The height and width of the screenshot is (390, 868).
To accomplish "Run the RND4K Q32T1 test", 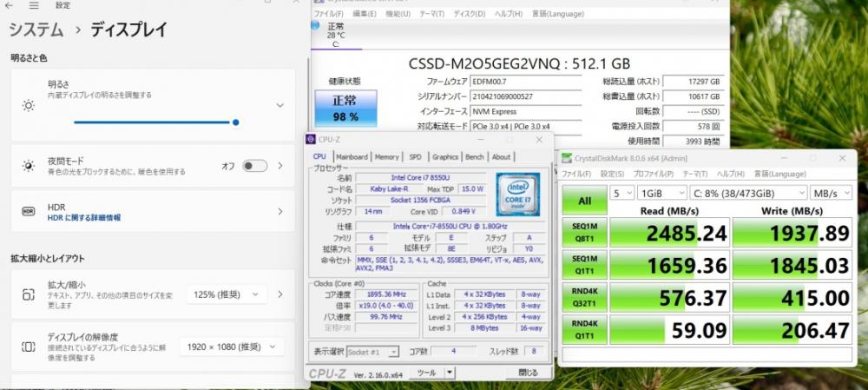I will [584, 297].
